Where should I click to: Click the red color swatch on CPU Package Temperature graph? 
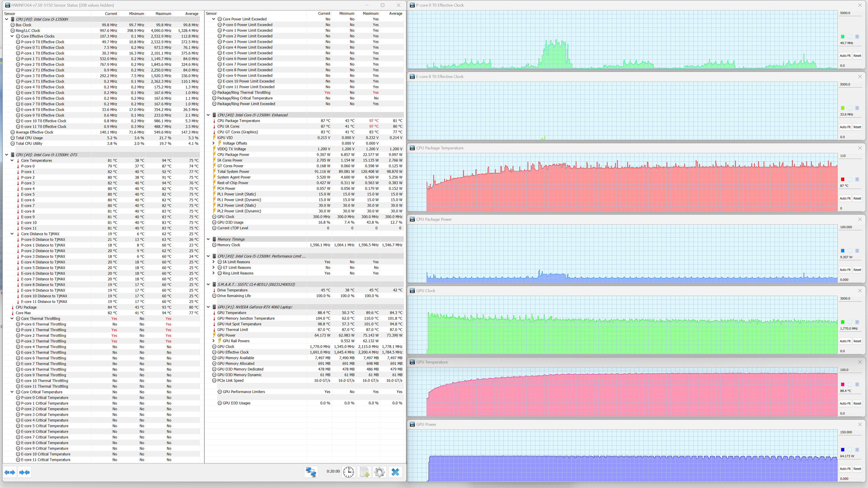coord(842,179)
